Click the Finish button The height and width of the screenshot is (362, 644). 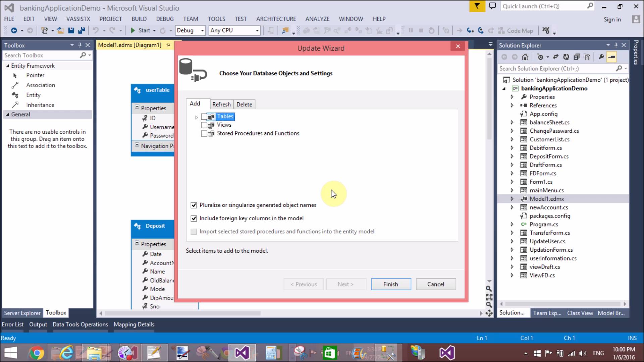coord(391,284)
